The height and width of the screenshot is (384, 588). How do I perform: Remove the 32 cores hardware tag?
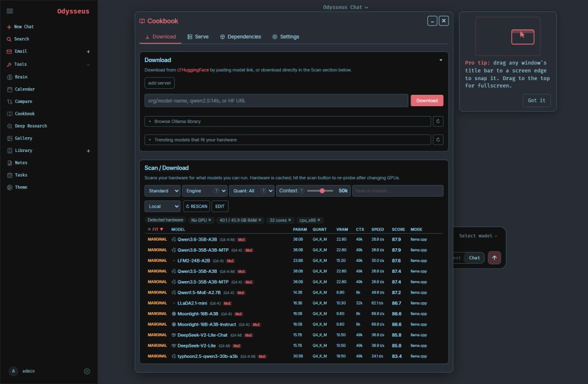click(x=290, y=220)
